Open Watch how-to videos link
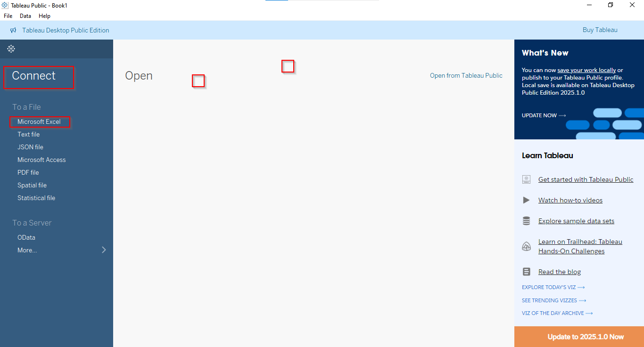The image size is (644, 347). pos(570,200)
